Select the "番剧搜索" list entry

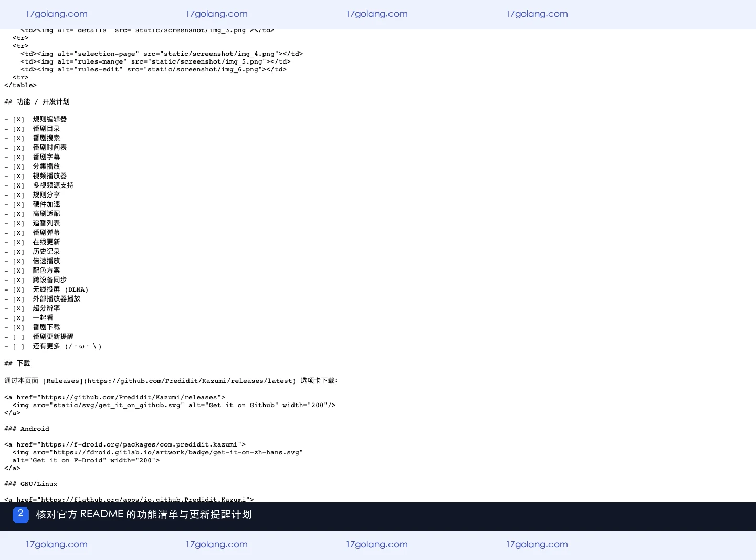click(x=32, y=138)
